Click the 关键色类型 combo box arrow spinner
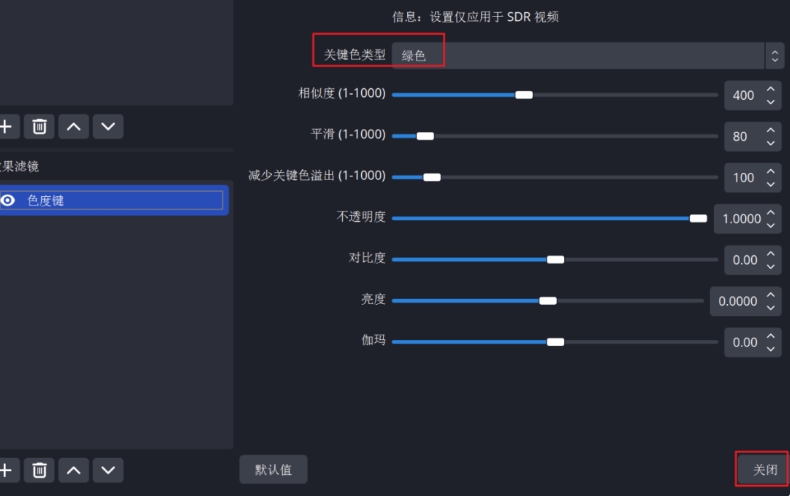The height and width of the screenshot is (496, 790). (x=774, y=55)
